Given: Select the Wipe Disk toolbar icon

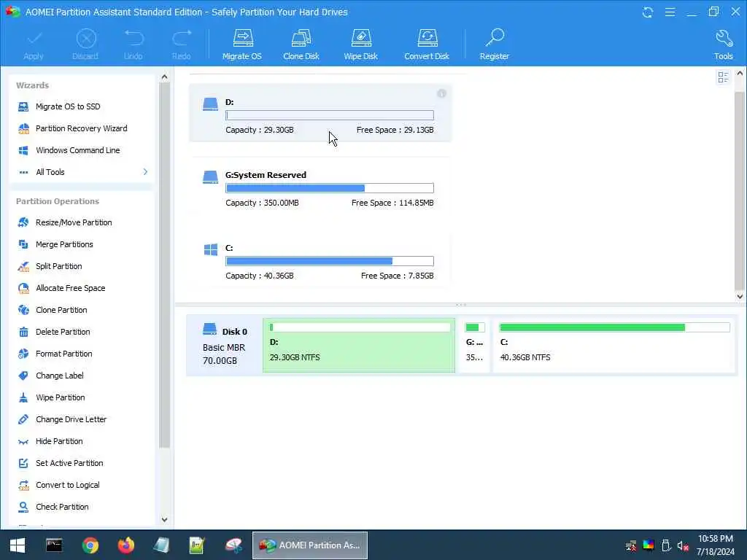Looking at the screenshot, I should (360, 44).
